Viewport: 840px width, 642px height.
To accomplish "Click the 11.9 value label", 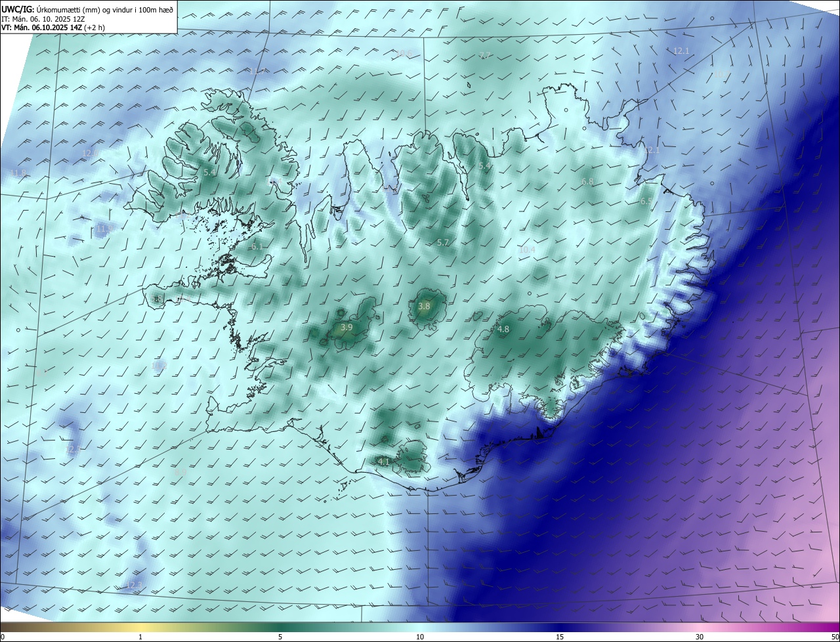I will click(104, 228).
